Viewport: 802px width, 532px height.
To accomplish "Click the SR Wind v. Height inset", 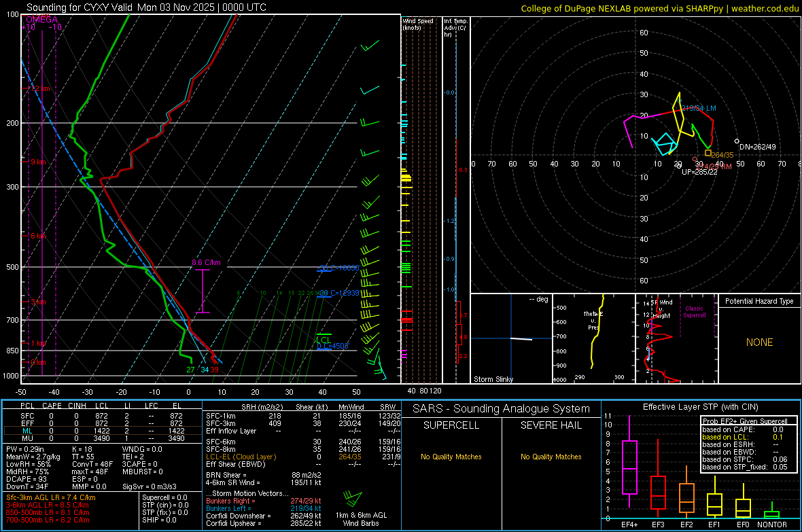I will [x=676, y=338].
